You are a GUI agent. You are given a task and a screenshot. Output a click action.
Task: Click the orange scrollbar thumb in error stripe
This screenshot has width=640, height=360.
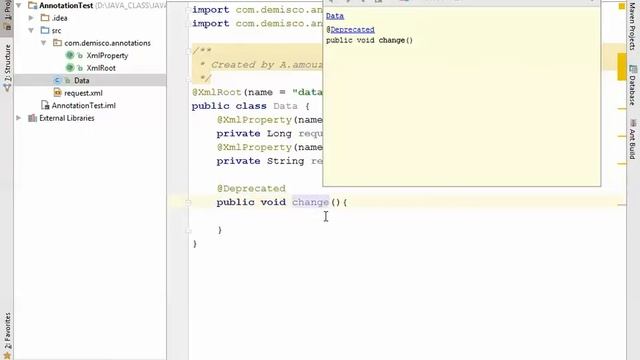pos(622,67)
